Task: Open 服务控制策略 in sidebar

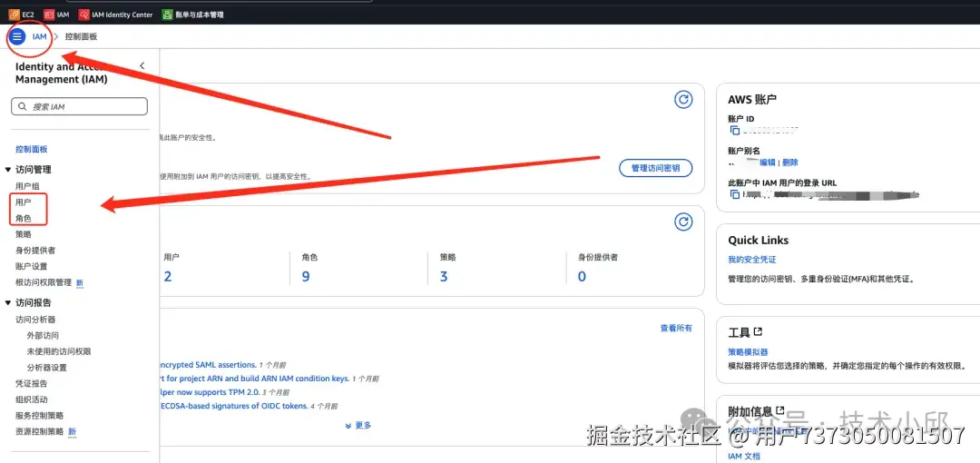Action: (39, 416)
